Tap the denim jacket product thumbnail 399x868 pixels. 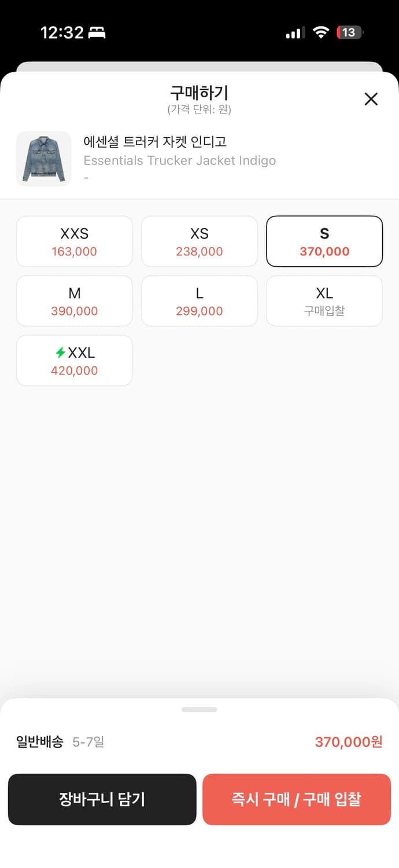click(43, 159)
